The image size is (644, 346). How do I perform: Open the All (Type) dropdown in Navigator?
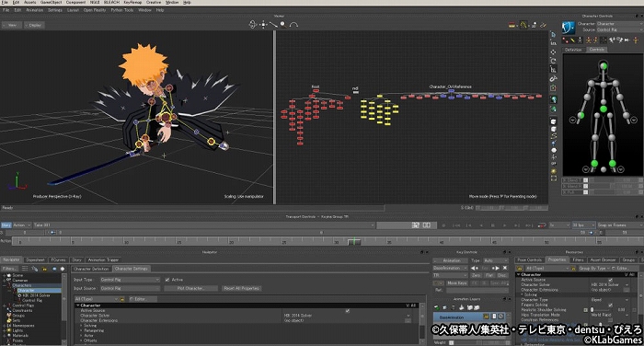pyautogui.click(x=96, y=299)
